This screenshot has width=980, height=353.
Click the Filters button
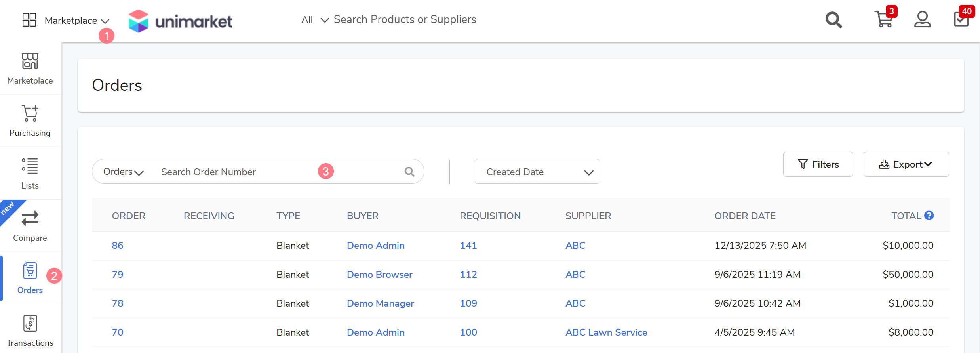[x=818, y=164]
